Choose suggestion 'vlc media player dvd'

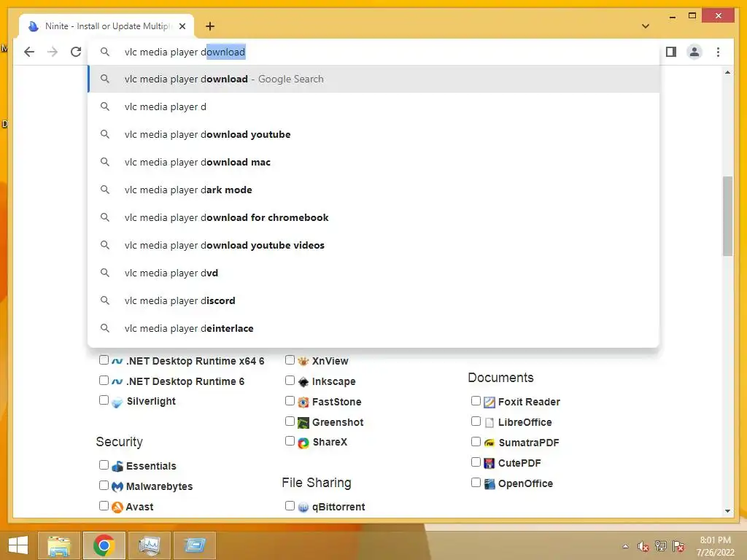click(374, 273)
